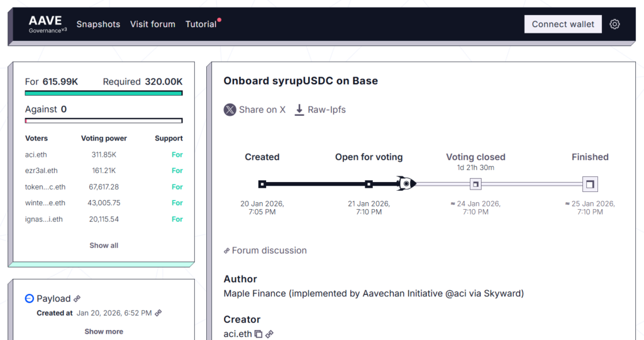Click the Against 0 label
The width and height of the screenshot is (644, 340).
coord(45,109)
